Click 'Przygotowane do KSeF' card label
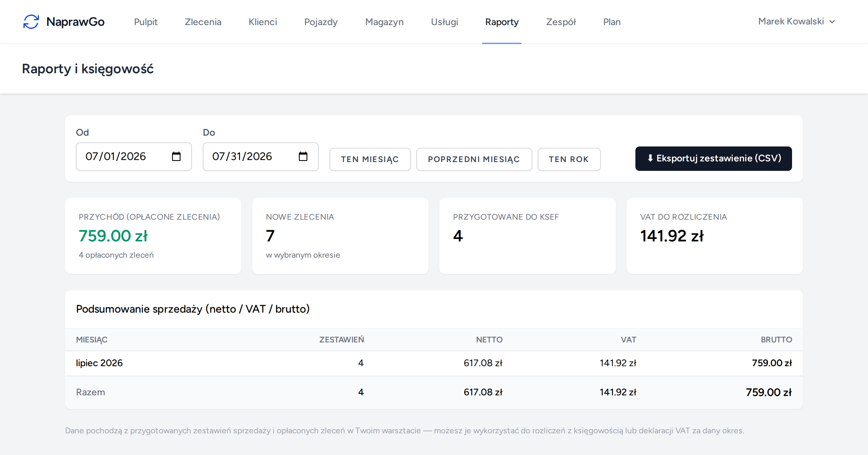Screen dimensions: 868x455 (506, 217)
